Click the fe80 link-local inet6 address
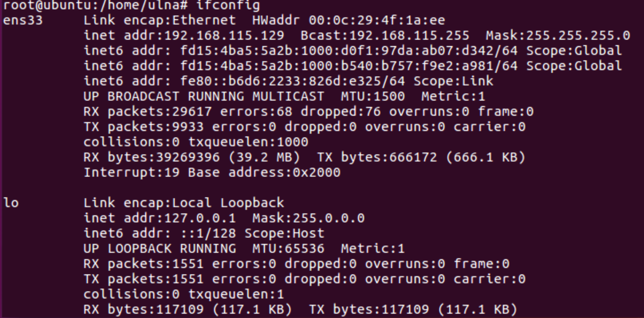 (x=292, y=81)
